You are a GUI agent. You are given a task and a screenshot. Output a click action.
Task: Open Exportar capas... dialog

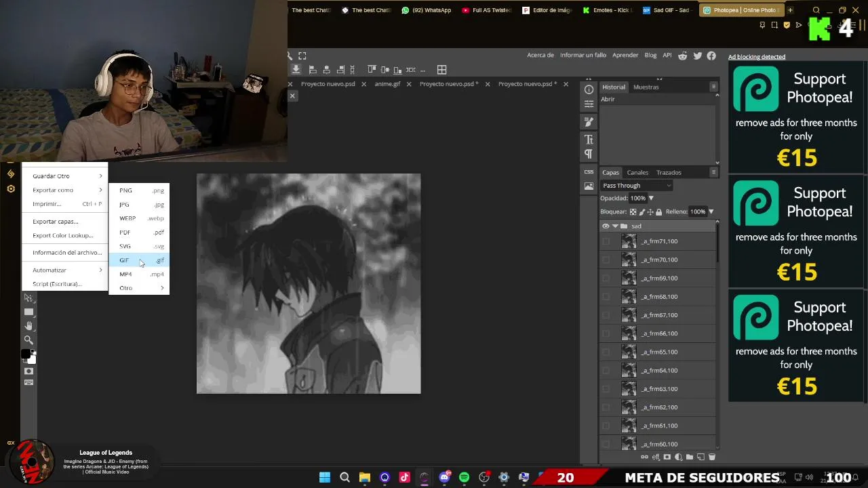65,222
